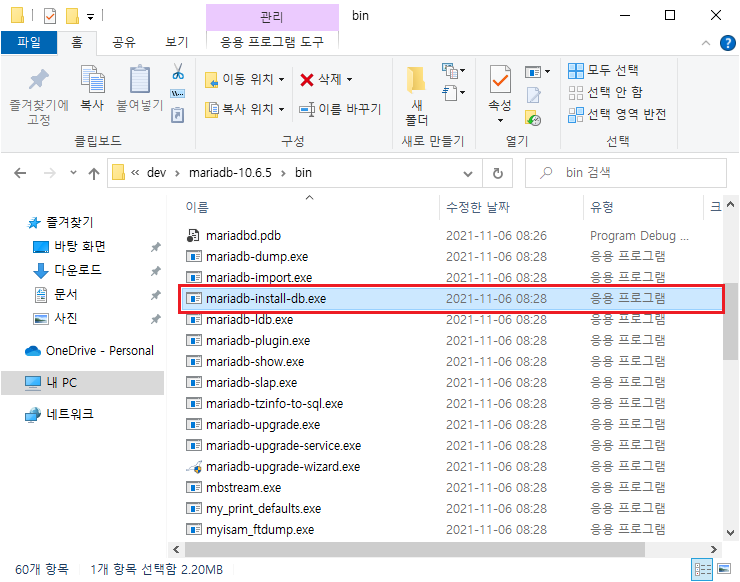Switch to details view icon in status bar
The height and width of the screenshot is (582, 740).
point(702,569)
